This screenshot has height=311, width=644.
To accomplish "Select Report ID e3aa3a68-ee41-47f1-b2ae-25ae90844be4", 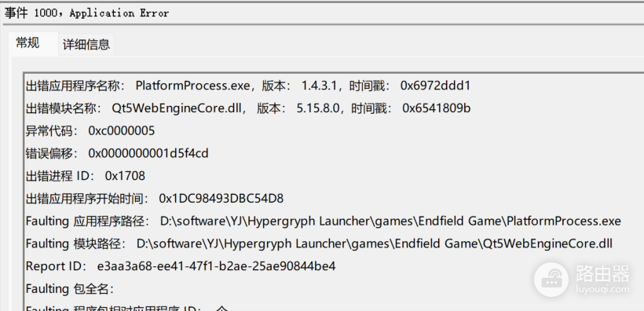I will point(181,266).
